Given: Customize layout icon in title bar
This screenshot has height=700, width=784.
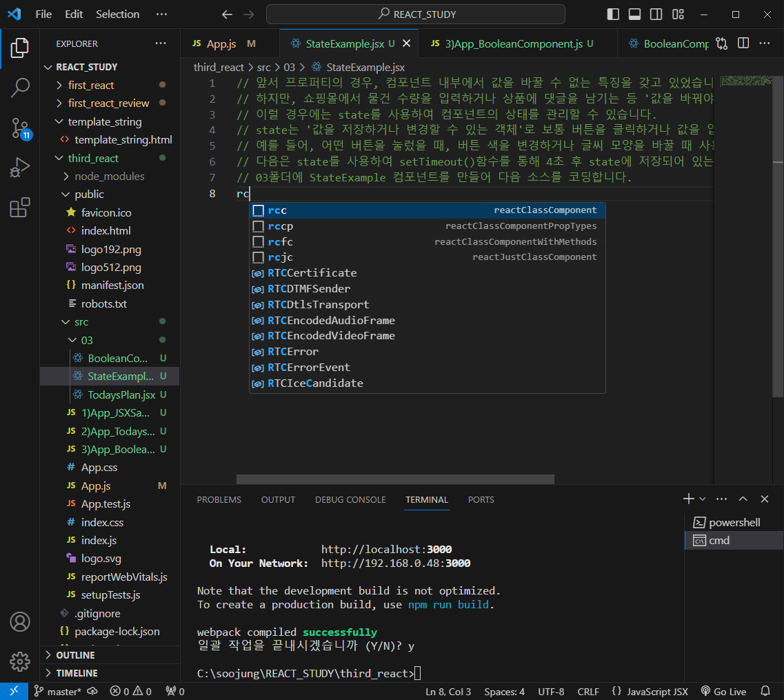Looking at the screenshot, I should 678,14.
